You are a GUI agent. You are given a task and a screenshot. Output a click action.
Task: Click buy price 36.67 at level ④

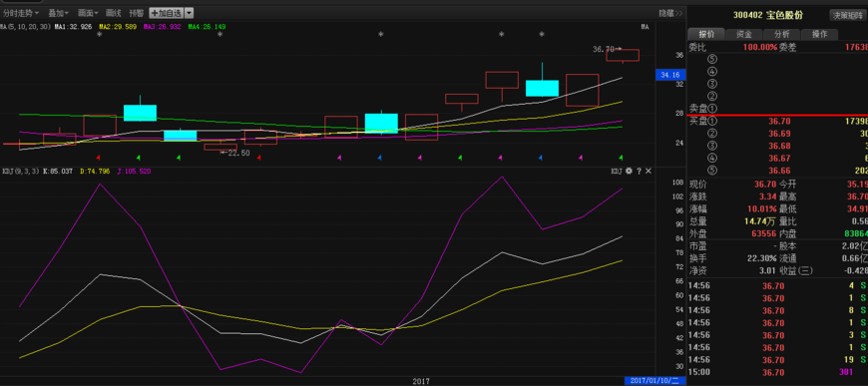click(779, 159)
